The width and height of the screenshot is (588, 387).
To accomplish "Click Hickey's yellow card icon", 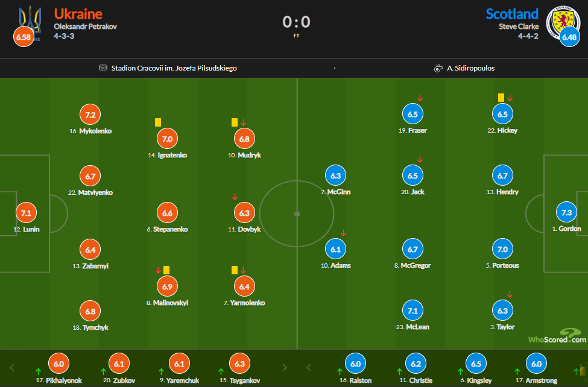I will pyautogui.click(x=501, y=97).
